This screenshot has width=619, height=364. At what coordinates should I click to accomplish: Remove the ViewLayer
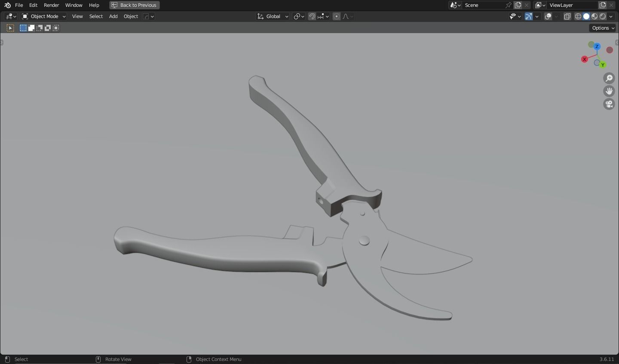[611, 5]
